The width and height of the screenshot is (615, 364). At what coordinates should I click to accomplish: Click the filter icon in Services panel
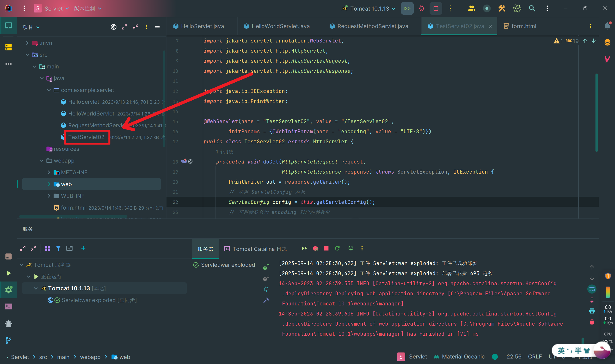point(58,248)
